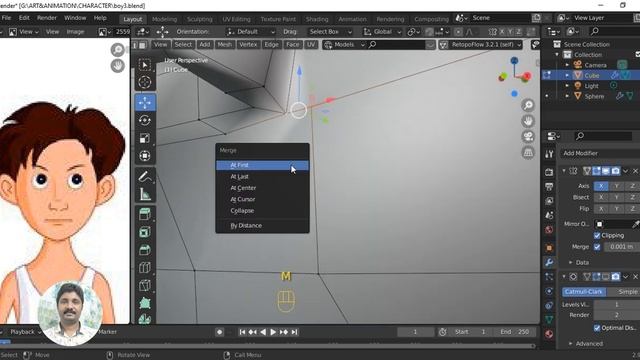Toggle the Merge checkbox in Mirror modifier
640x360 pixels.
(x=597, y=247)
